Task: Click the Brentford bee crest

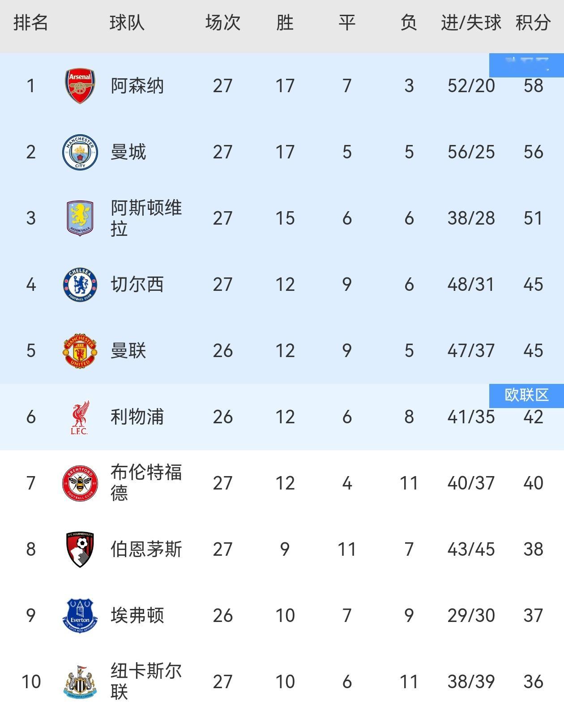Action: click(x=80, y=483)
